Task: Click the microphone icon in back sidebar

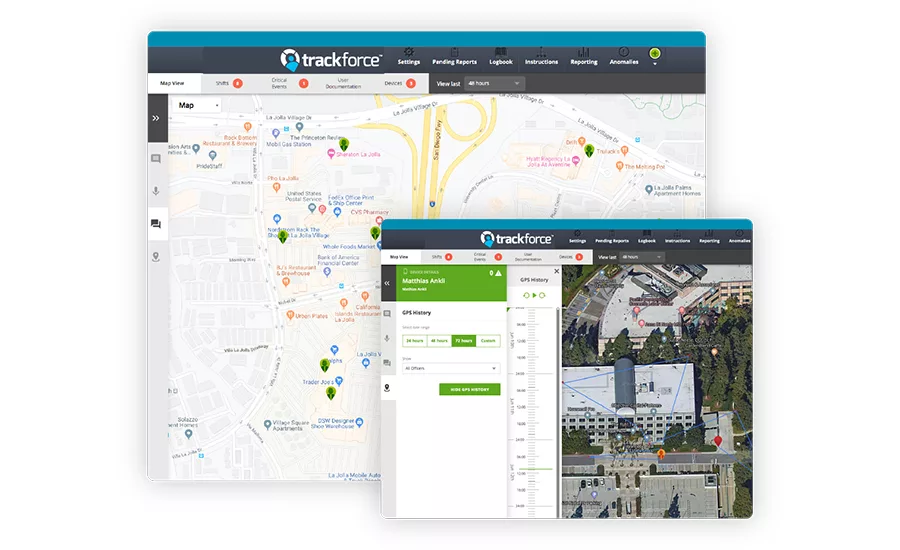Action: coord(156,191)
